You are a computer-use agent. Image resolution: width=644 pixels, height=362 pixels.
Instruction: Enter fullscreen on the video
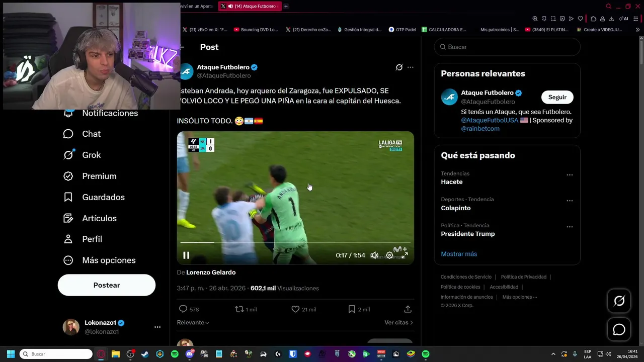point(405,255)
